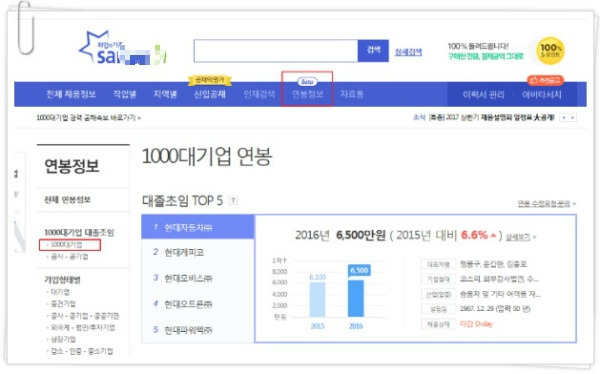Click previous arrow in news ticker
The height and width of the screenshot is (374, 600).
pyautogui.click(x=563, y=118)
